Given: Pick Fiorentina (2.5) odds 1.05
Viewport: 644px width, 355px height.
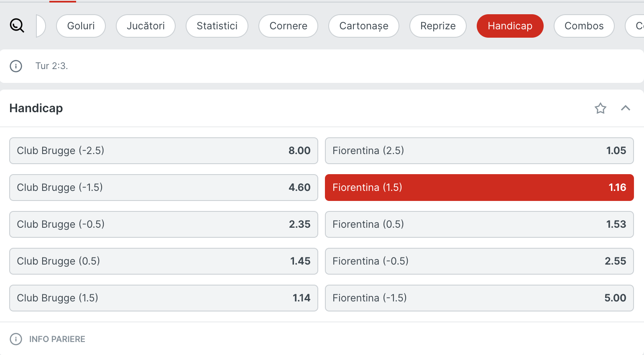Looking at the screenshot, I should 479,151.
